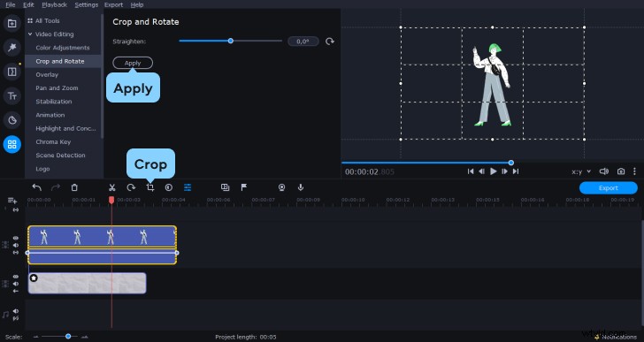644x342 pixels.
Task: Open the Transitions tab in left sidebar
Action: click(11, 72)
